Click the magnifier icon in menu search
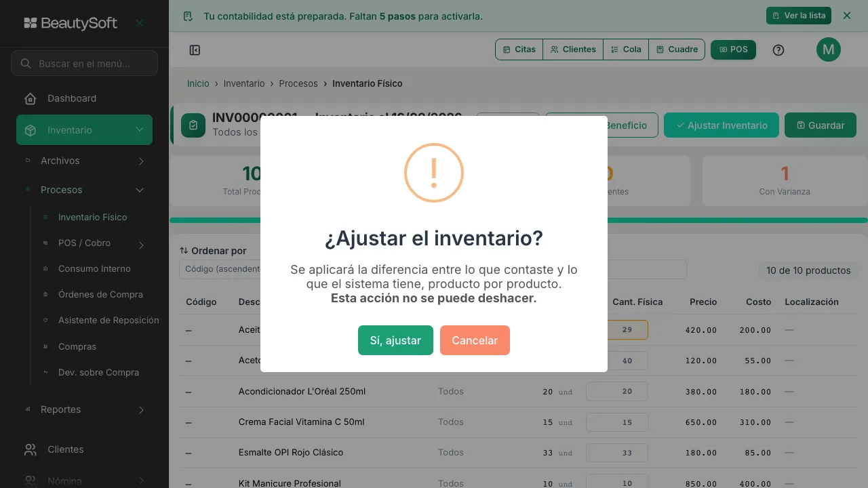This screenshot has width=868, height=488. 26,64
